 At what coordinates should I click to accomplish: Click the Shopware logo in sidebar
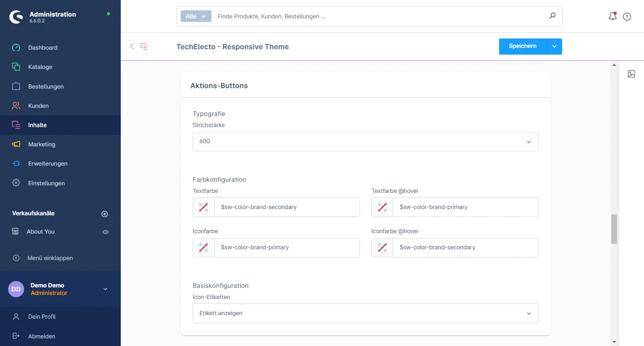[x=17, y=17]
